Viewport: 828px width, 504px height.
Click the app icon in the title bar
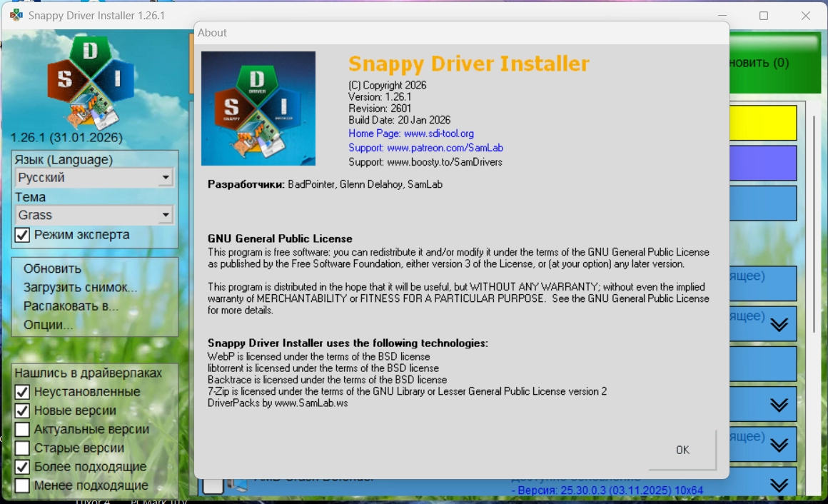click(16, 15)
